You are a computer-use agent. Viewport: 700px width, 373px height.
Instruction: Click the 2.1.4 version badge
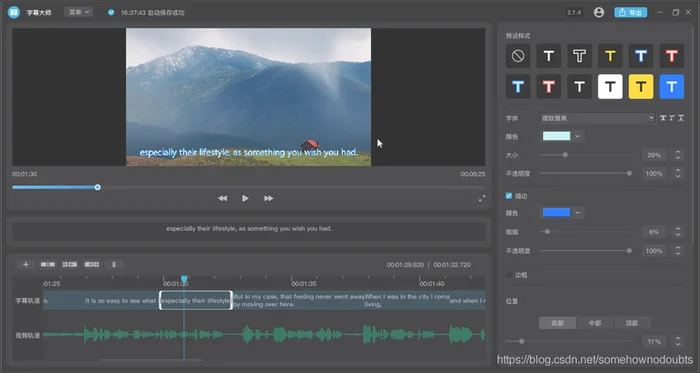(x=574, y=12)
